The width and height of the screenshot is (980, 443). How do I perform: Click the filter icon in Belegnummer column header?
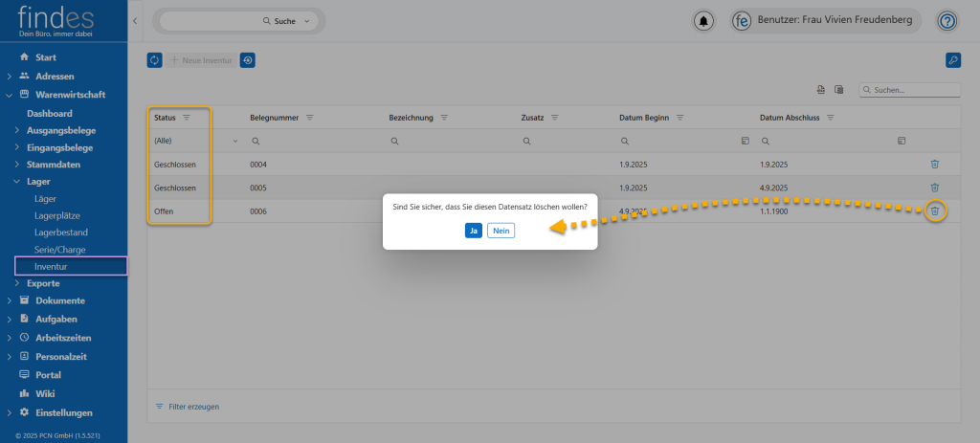click(x=310, y=118)
